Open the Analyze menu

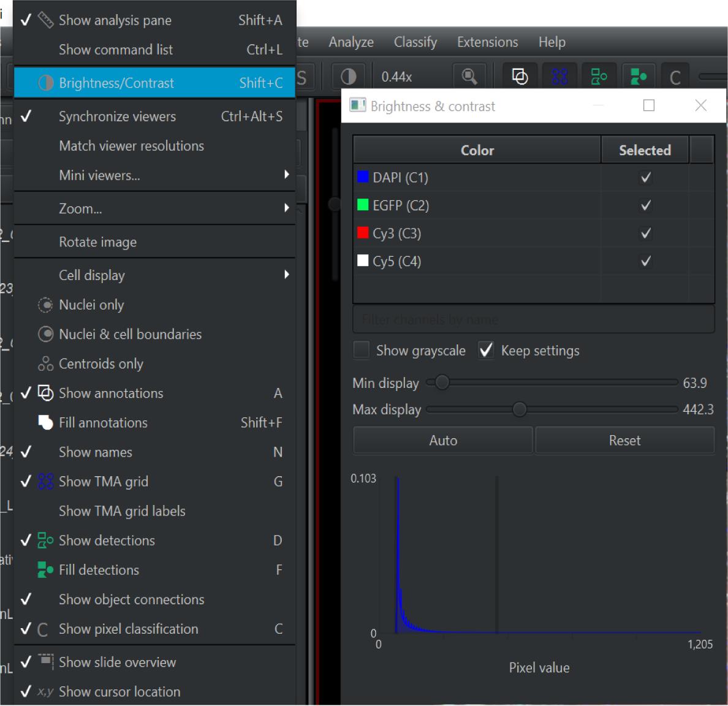(x=351, y=42)
